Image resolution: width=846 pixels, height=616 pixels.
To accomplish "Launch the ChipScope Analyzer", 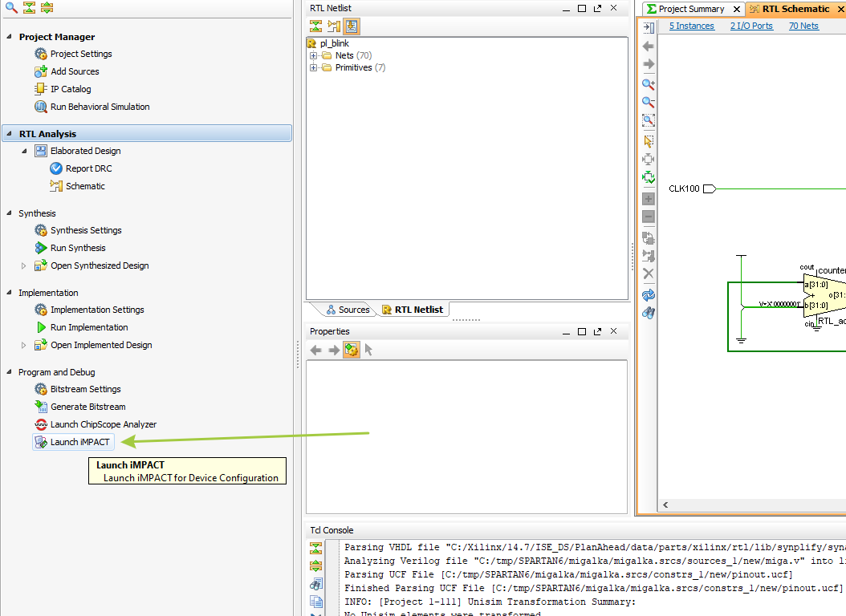I will pos(103,424).
